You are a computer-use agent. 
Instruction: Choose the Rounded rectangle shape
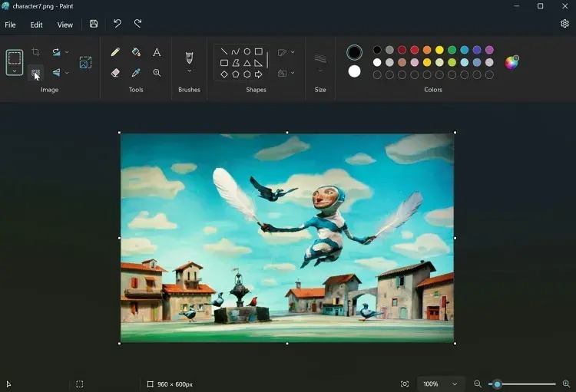click(223, 63)
